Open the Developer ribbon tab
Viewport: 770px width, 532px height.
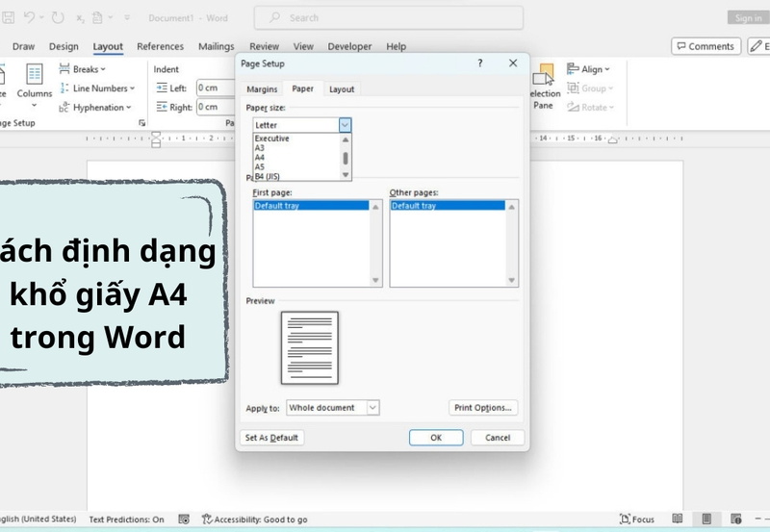[349, 46]
